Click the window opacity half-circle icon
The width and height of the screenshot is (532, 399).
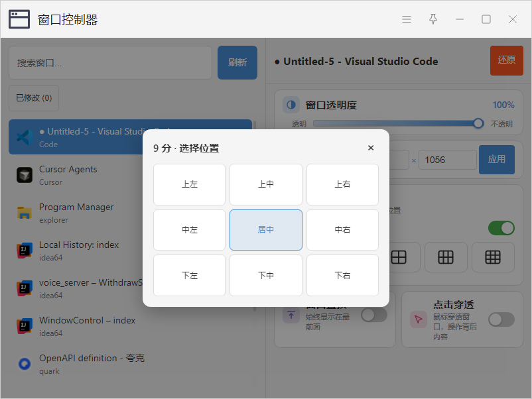(x=291, y=105)
